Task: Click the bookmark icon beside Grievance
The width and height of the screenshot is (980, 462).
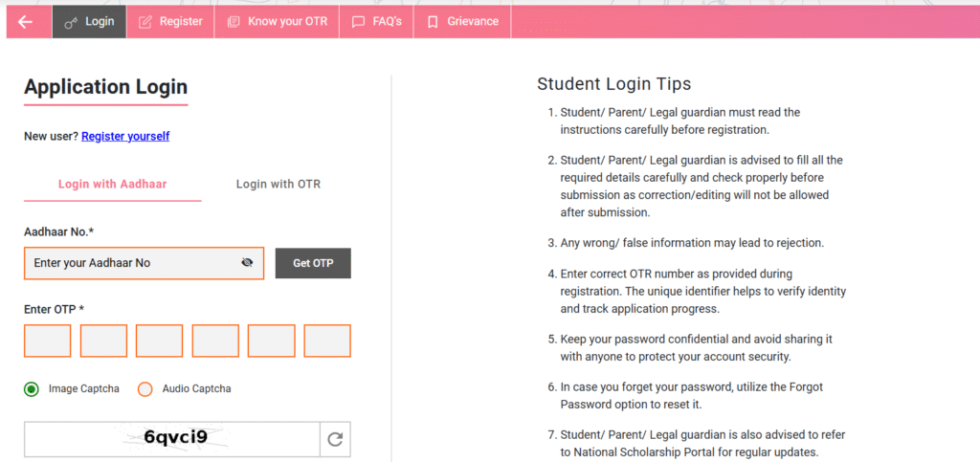Action: (433, 22)
